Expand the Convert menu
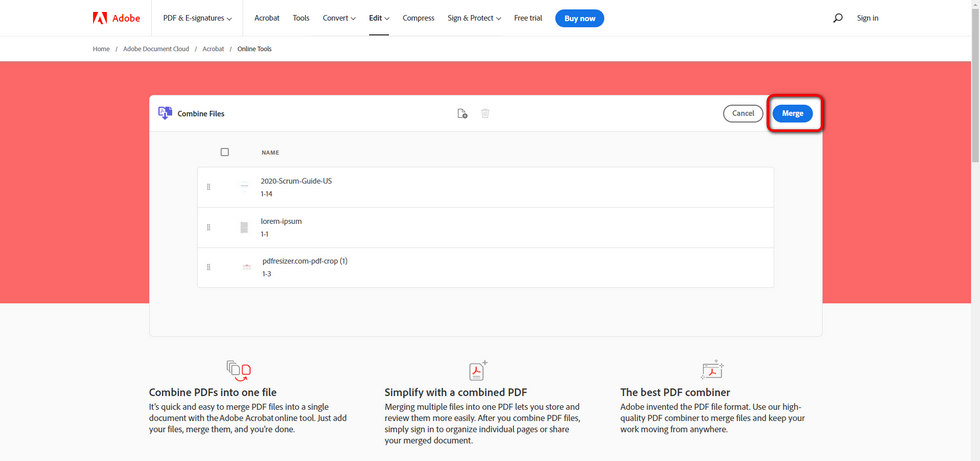980x461 pixels. pos(341,18)
